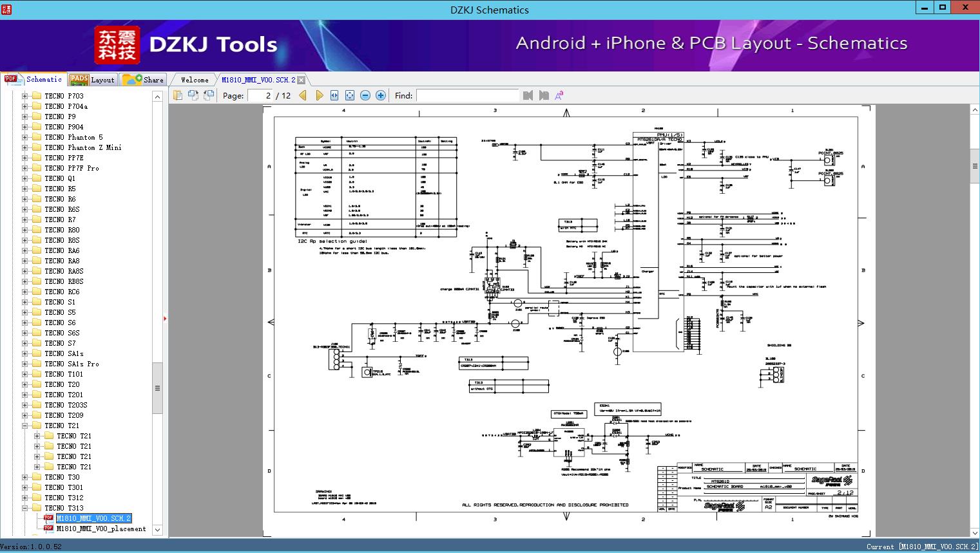The image size is (980, 553).
Task: Go to the next page with the right arrow
Action: (x=319, y=95)
